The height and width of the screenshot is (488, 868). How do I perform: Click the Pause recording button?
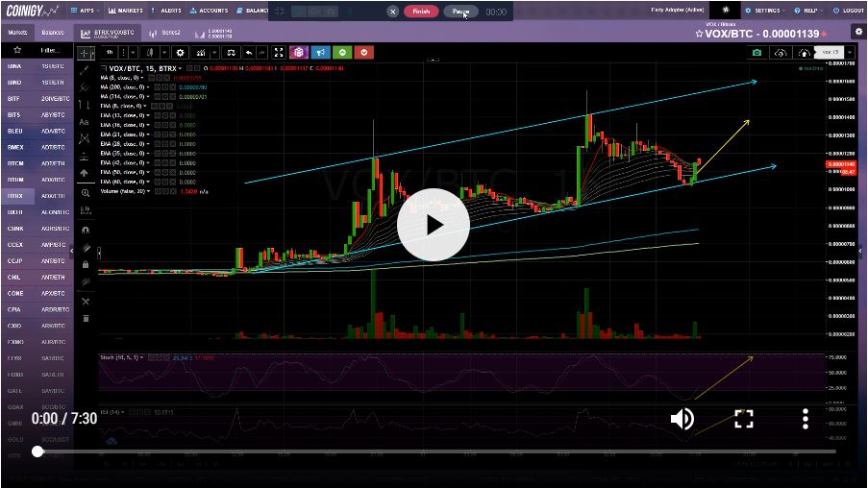click(x=460, y=12)
